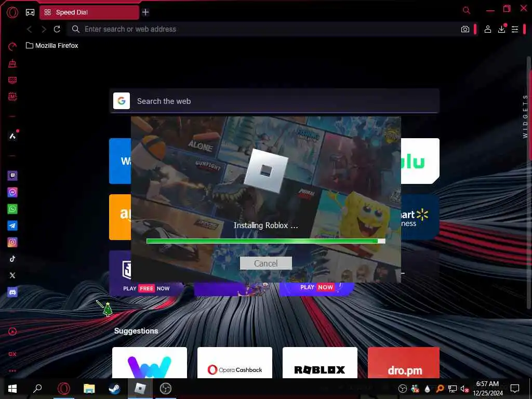Viewport: 532px width, 399px height.
Task: Open Instagram in the sidebar
Action: 12,242
